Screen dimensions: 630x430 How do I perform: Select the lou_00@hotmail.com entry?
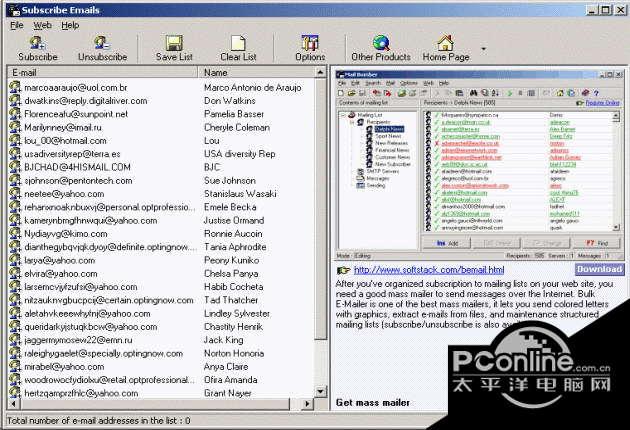coord(65,141)
